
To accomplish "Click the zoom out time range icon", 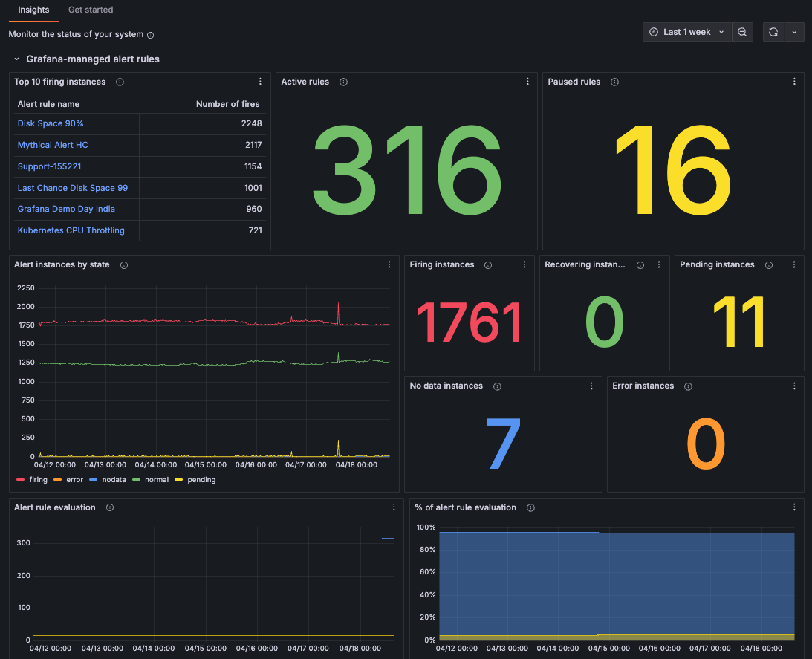I will pyautogui.click(x=742, y=32).
